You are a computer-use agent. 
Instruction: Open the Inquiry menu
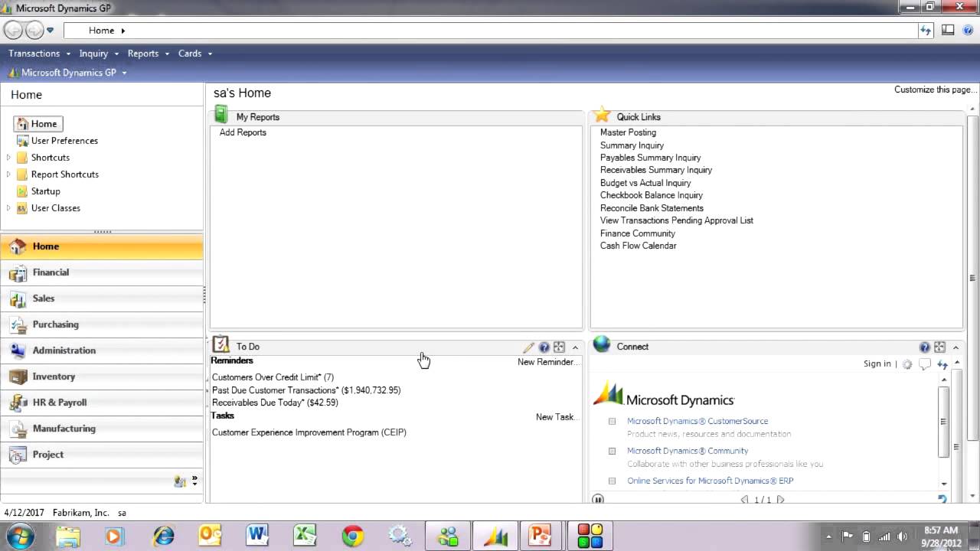99,54
